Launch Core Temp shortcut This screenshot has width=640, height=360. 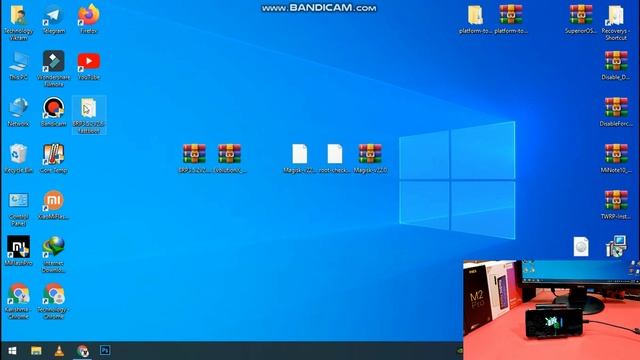[x=53, y=158]
